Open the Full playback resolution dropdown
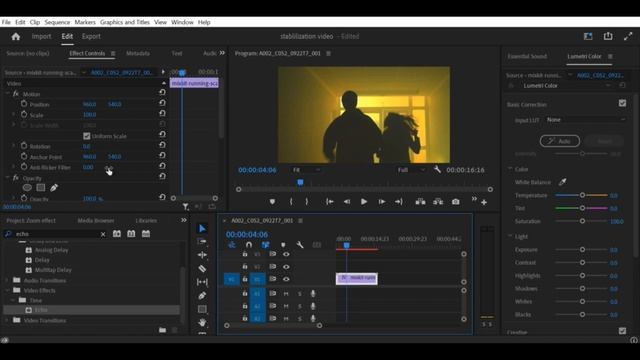Image resolution: width=640 pixels, height=360 pixels. pyautogui.click(x=411, y=170)
